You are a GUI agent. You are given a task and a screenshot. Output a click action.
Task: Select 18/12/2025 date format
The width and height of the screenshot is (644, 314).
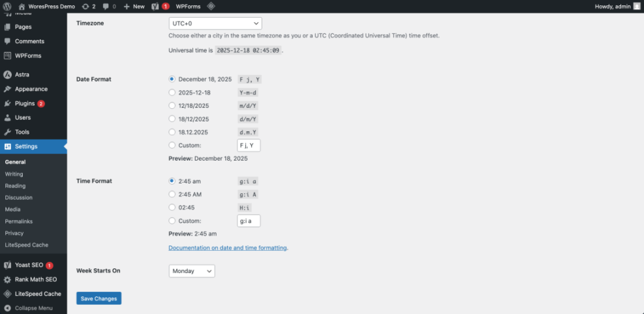tap(172, 119)
